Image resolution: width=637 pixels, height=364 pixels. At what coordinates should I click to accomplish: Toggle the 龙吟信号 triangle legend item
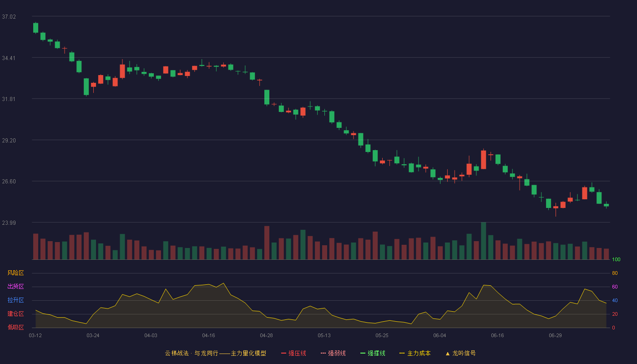coord(460,353)
